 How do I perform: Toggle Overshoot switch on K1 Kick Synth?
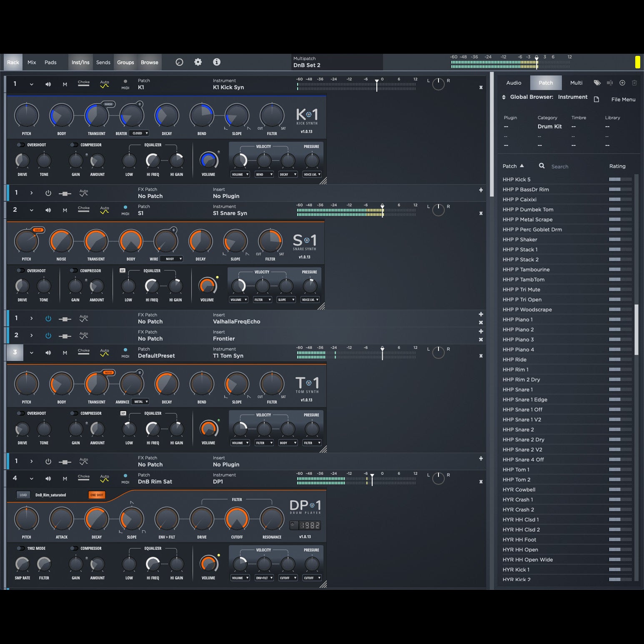point(20,145)
